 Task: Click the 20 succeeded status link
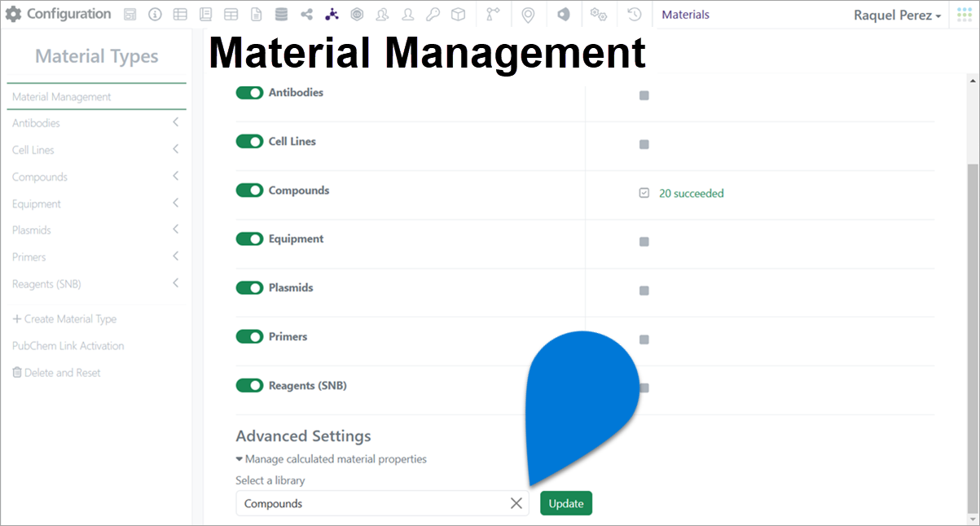[691, 194]
